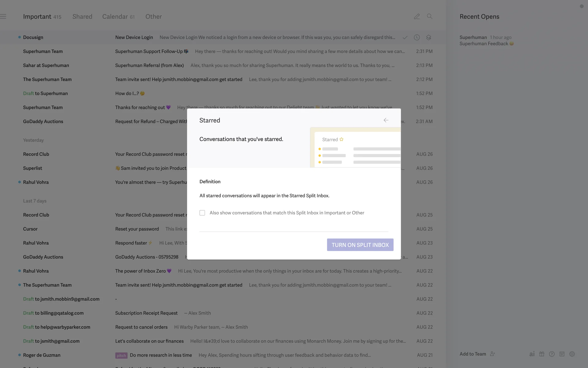Open Superhuman Referral email from Sahar
Viewport: 588px width, 368px height.
tap(149, 65)
